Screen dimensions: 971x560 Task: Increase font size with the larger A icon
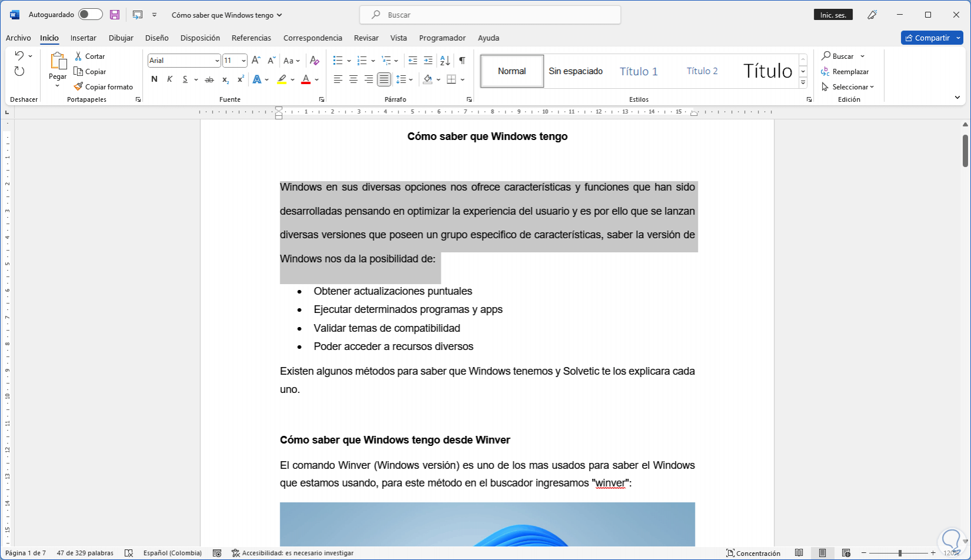pyautogui.click(x=256, y=61)
